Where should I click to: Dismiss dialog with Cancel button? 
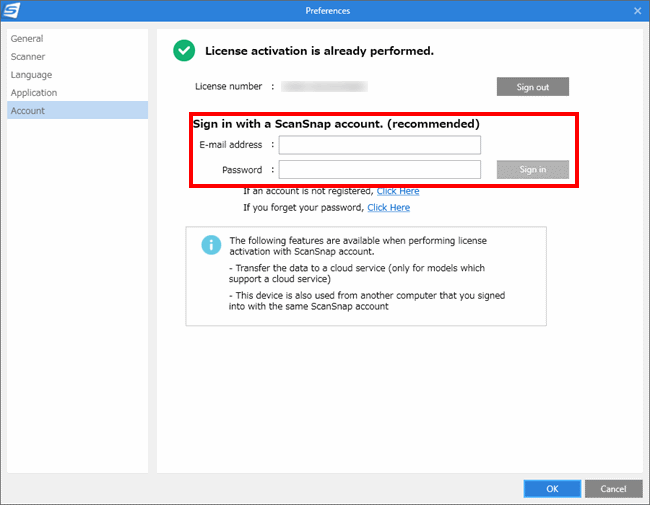pos(614,489)
